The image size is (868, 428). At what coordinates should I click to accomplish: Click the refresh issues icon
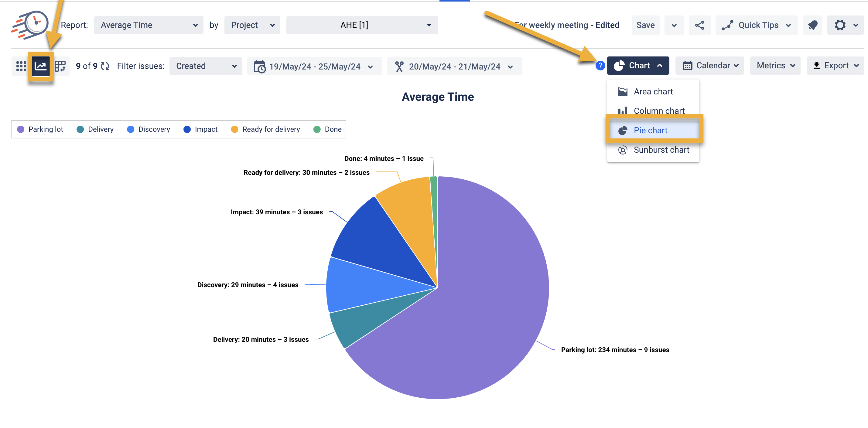click(x=104, y=66)
